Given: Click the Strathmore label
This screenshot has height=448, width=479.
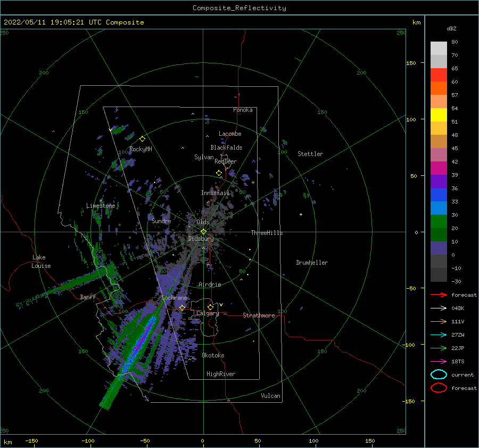Looking at the screenshot, I should point(259,315).
